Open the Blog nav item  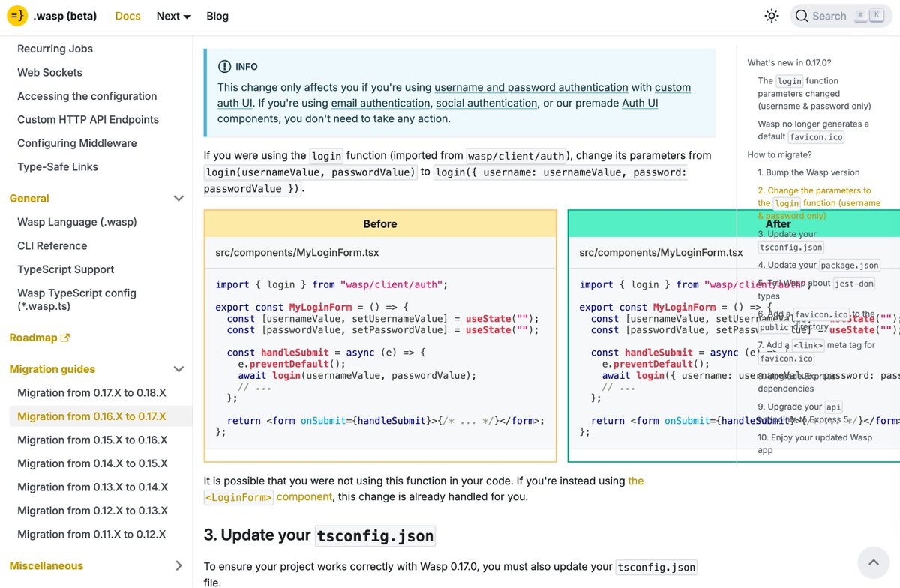[217, 16]
